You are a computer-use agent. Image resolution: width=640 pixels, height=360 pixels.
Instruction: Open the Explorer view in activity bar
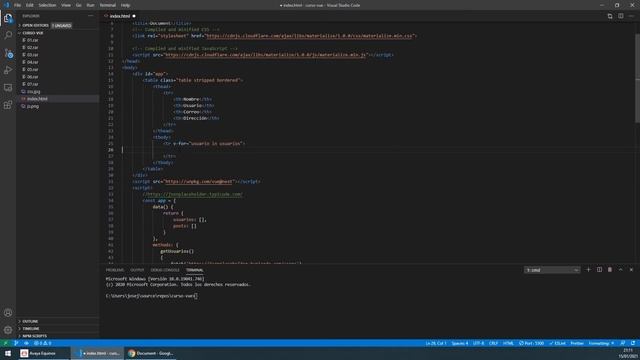pos(8,18)
